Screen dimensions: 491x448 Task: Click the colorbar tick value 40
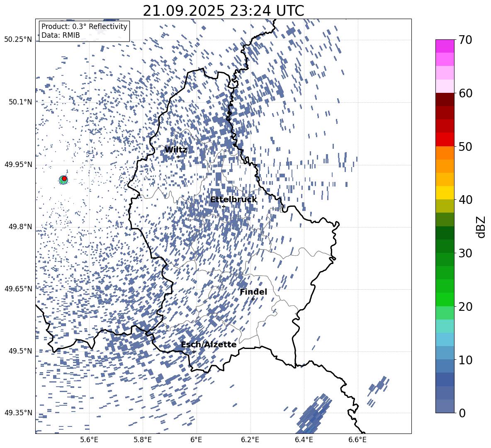coord(465,200)
